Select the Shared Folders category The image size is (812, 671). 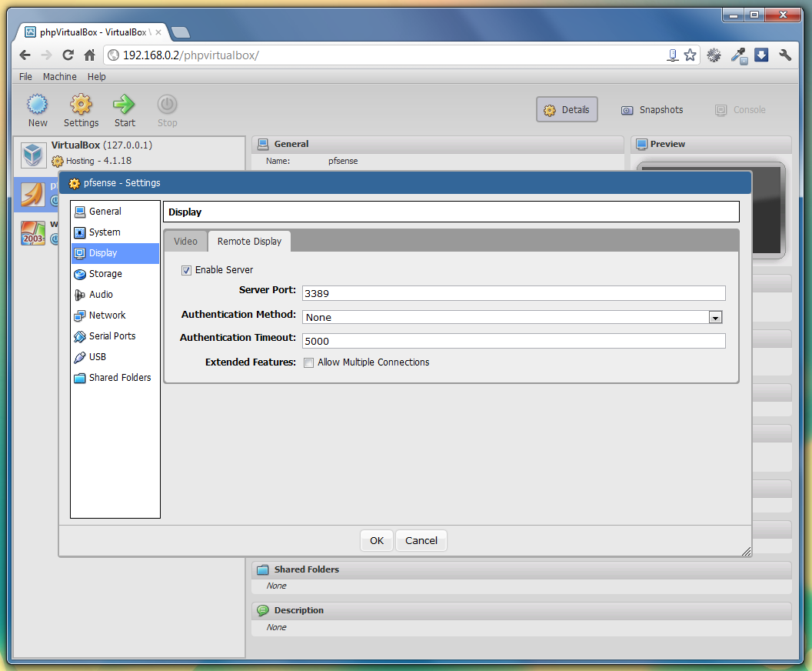tap(115, 377)
